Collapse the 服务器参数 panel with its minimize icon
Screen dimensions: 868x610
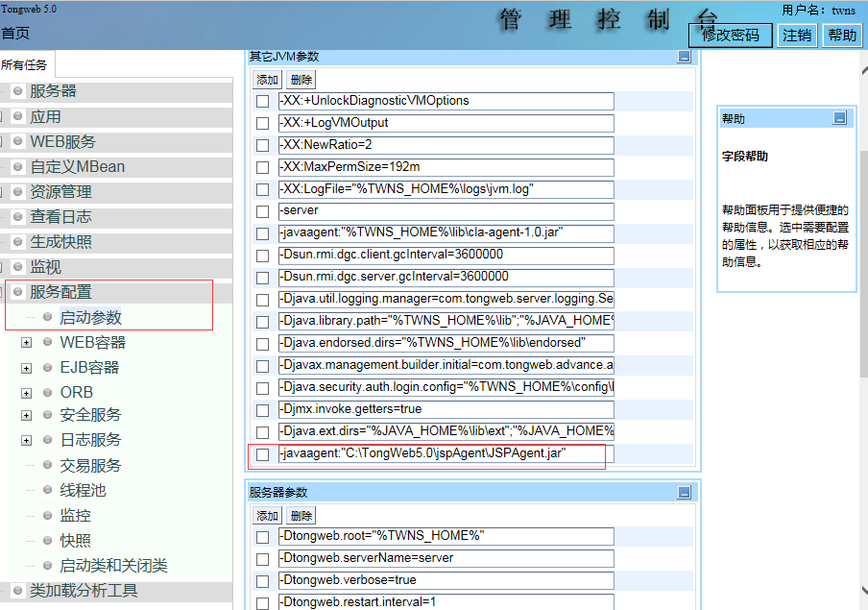[x=685, y=493]
